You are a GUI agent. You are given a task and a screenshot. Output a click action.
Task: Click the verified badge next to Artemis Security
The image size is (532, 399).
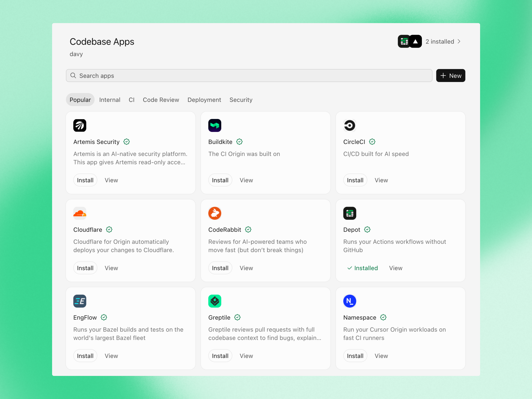[x=127, y=142]
